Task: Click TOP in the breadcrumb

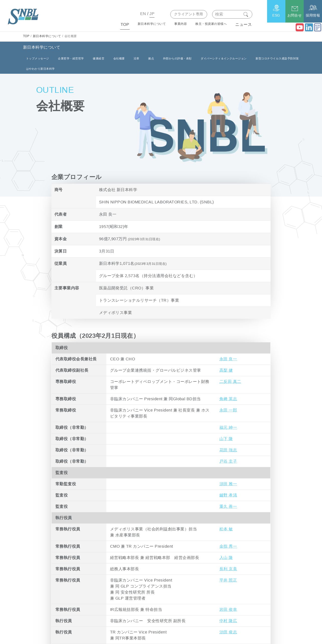Action: pyautogui.click(x=26, y=36)
